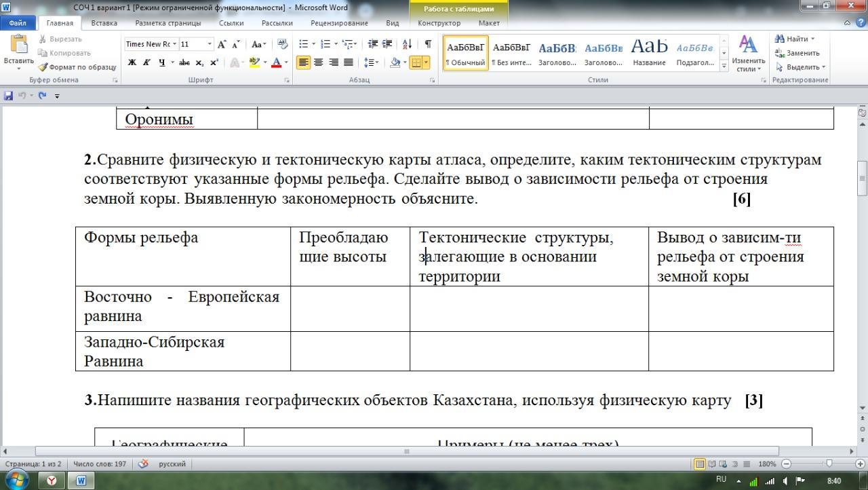Switch to the Вставка tab
Screen dimensions: 868x490
click(104, 23)
